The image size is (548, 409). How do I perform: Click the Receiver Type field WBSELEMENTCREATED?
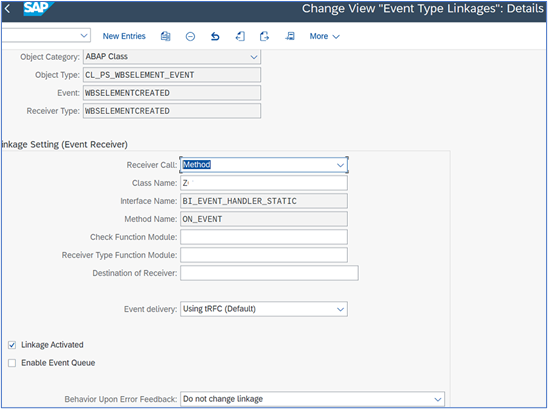pyautogui.click(x=172, y=111)
